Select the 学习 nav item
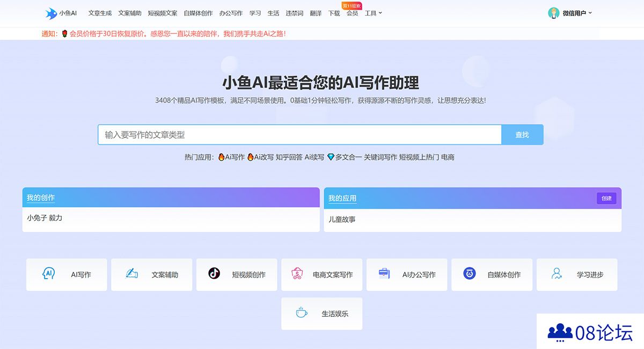This screenshot has height=349, width=644. click(255, 13)
